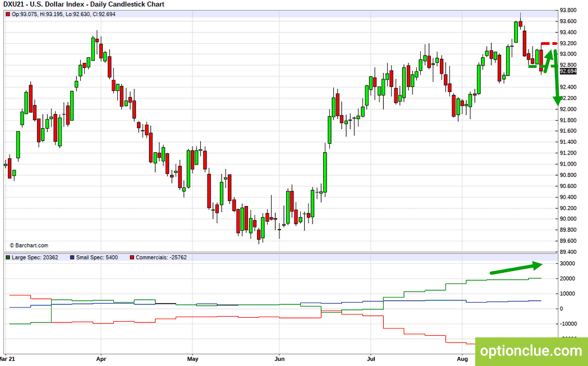This screenshot has width=588, height=366.
Task: Click the green upward arrow in the COT panel
Action: tap(516, 269)
